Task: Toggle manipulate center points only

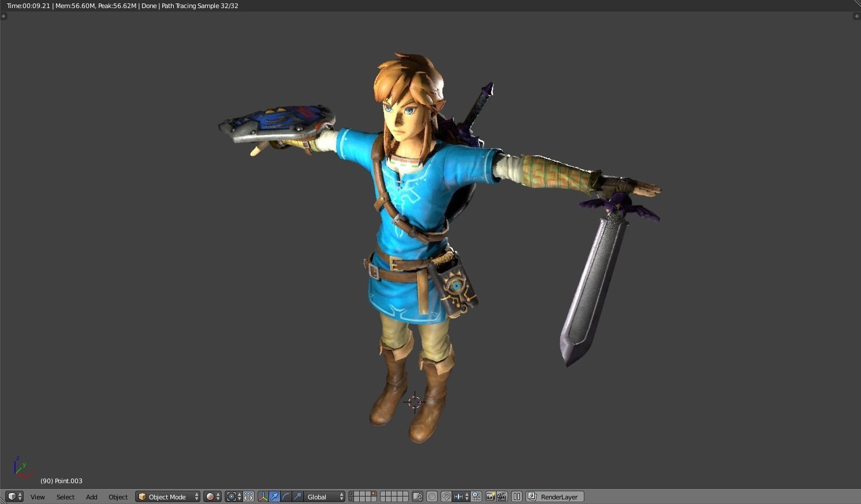Action: (x=248, y=496)
